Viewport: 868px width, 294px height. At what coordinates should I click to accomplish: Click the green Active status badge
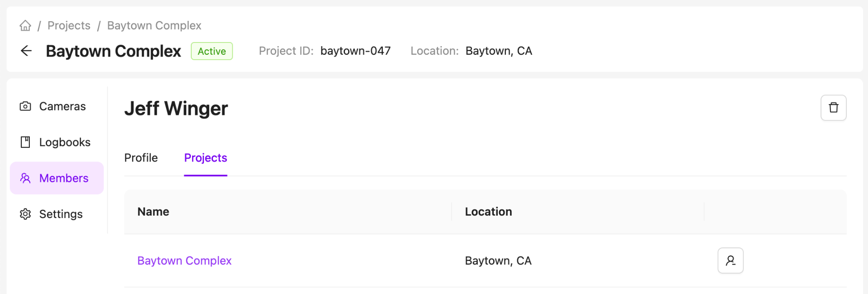pyautogui.click(x=212, y=51)
